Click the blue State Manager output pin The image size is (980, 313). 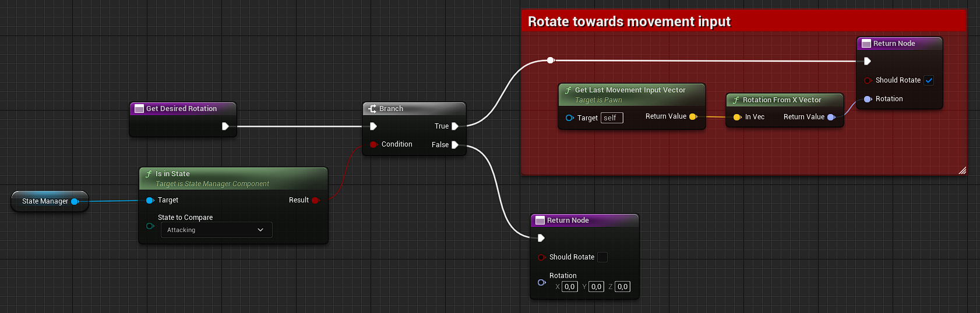click(75, 201)
